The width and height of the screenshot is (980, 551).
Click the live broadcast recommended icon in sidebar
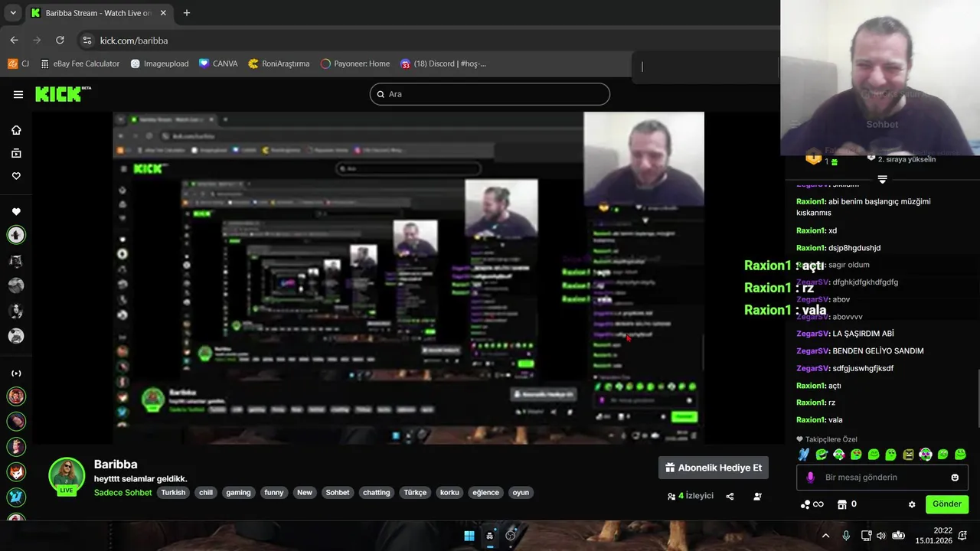16,373
